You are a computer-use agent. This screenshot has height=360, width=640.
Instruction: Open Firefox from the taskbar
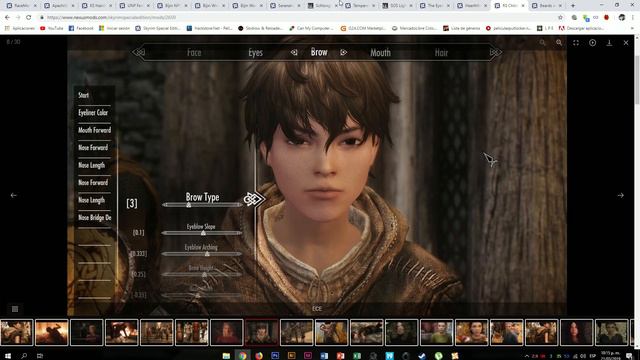pos(259,356)
